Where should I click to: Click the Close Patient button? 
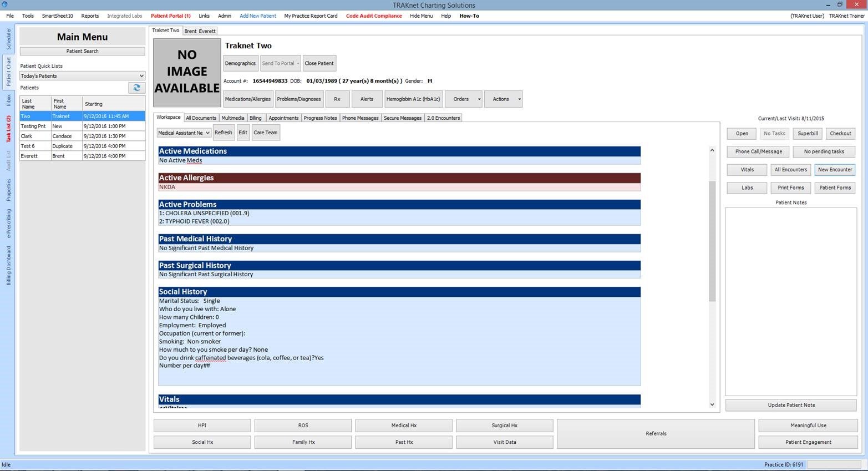(319, 63)
